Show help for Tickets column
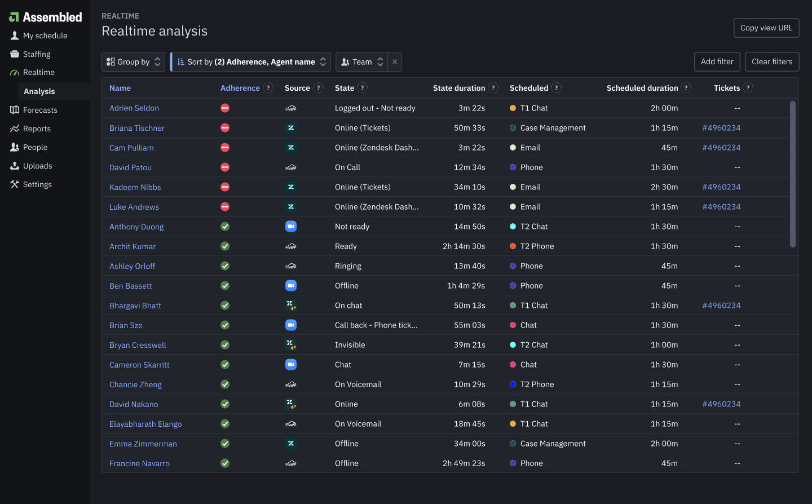 click(748, 88)
